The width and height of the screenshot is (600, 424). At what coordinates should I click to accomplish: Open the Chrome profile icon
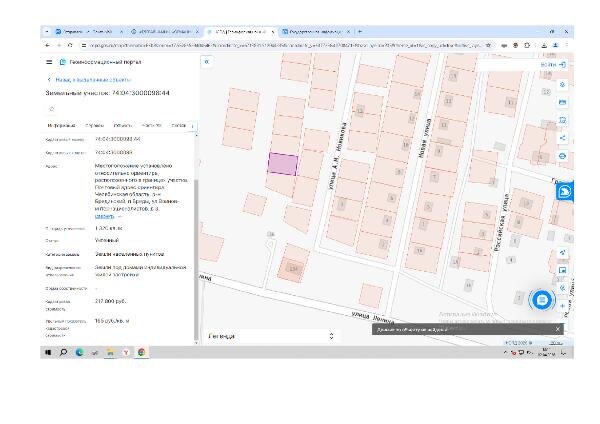[555, 45]
